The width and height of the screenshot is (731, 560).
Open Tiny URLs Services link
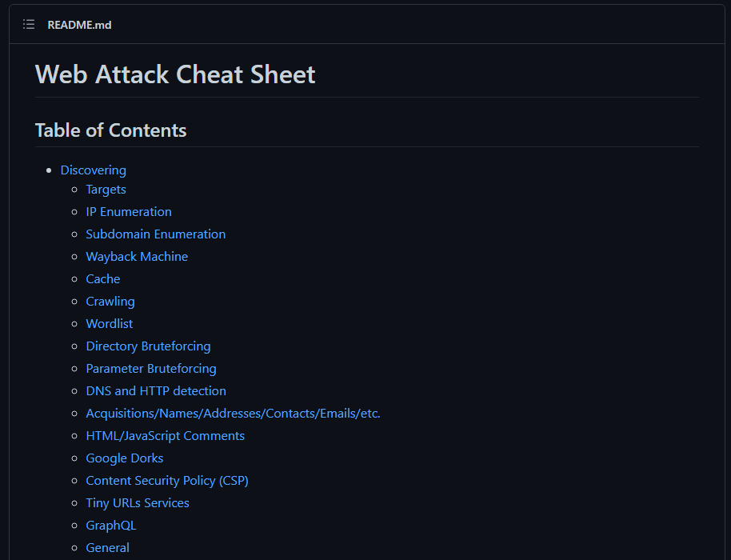138,503
